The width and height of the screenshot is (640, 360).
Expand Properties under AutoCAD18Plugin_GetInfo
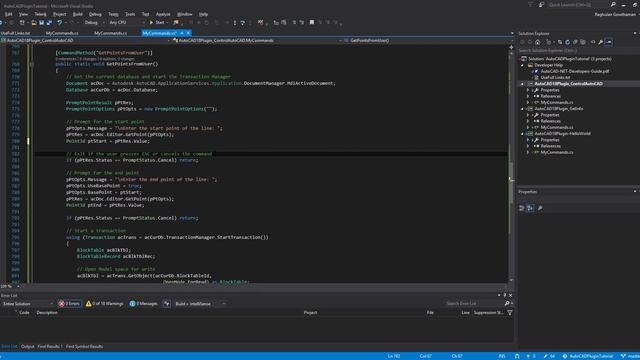(x=528, y=115)
